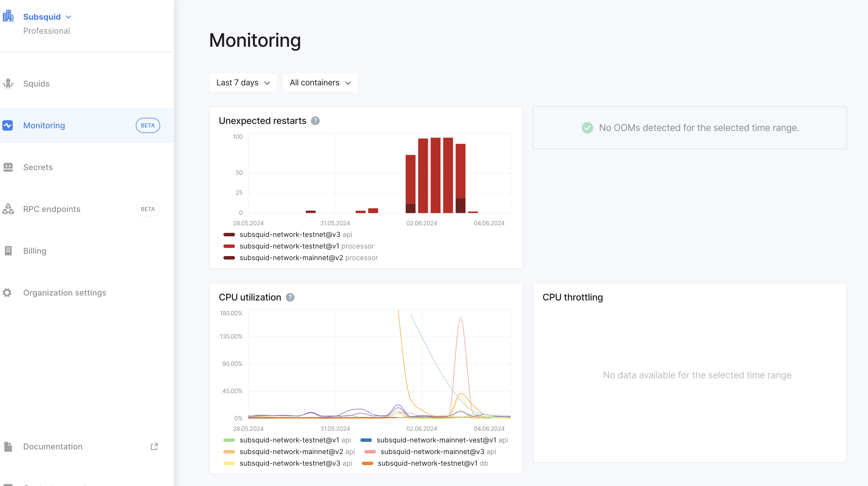Select the Squids menu item
The width and height of the screenshot is (868, 486).
coord(36,84)
